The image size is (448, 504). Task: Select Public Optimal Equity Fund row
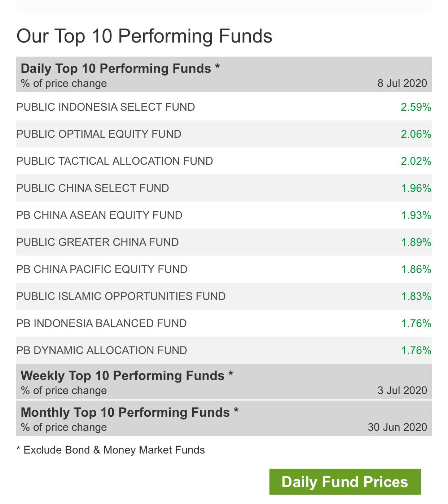(224, 134)
